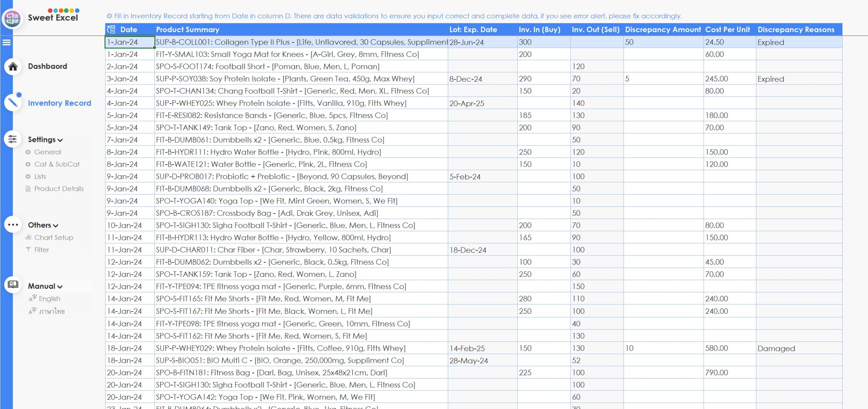
Task: Click the info icon before the instruction text
Action: [109, 16]
